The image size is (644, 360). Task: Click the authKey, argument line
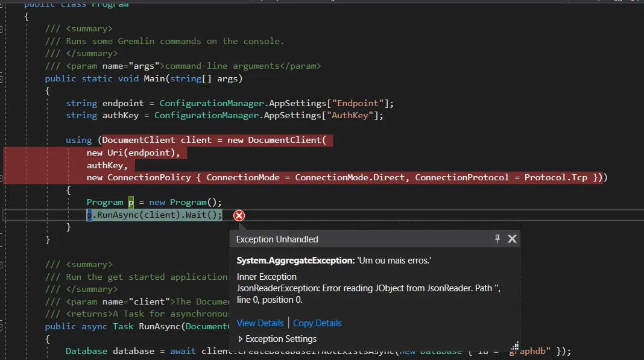tap(107, 165)
